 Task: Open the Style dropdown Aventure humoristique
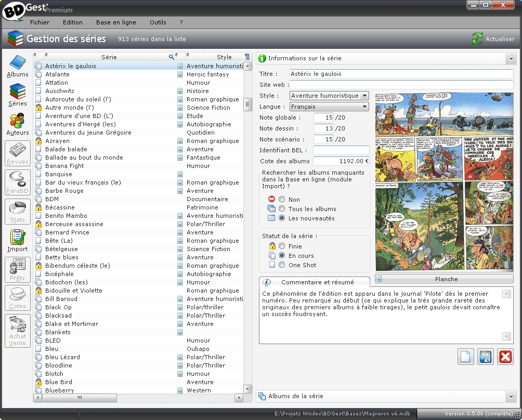[x=329, y=96]
